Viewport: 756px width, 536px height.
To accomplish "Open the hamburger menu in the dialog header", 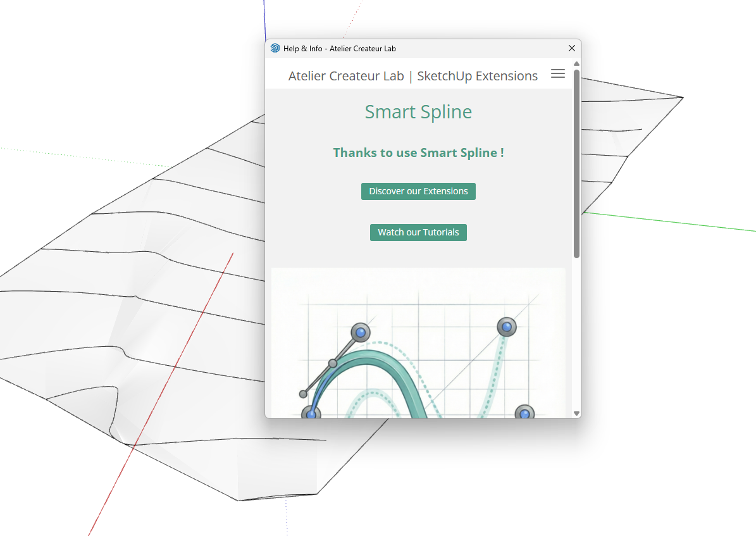I will pos(557,73).
